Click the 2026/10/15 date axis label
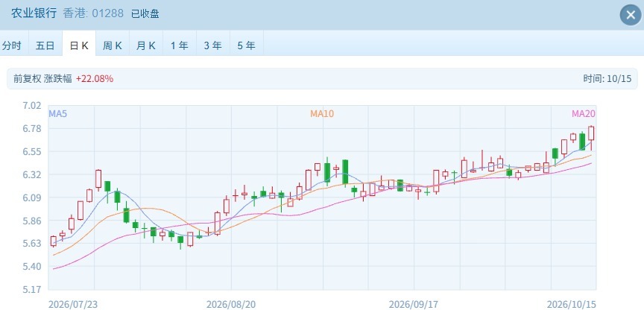644x310 pixels. click(571, 304)
